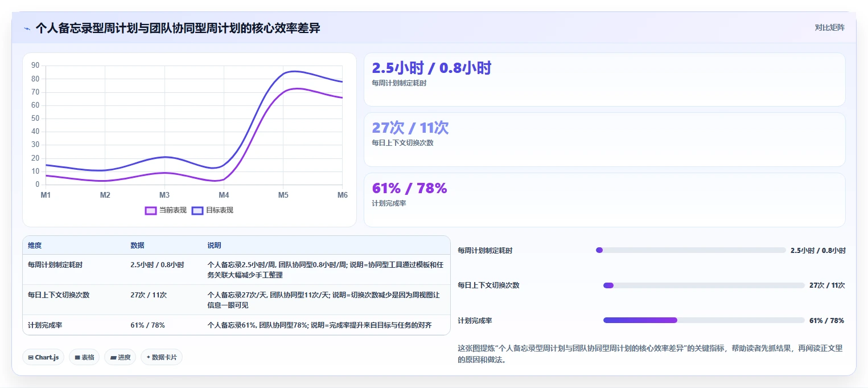The image size is (868, 388).
Task: Click the M5 x-axis label
Action: tap(283, 195)
